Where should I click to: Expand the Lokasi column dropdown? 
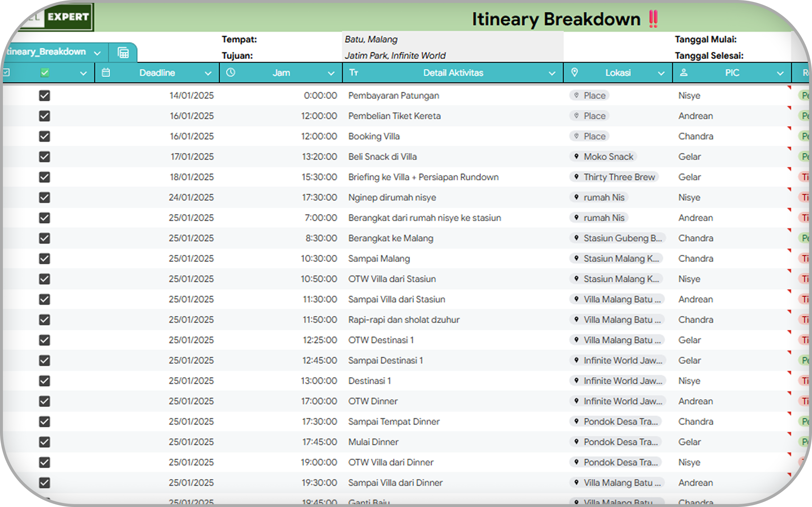click(x=661, y=73)
